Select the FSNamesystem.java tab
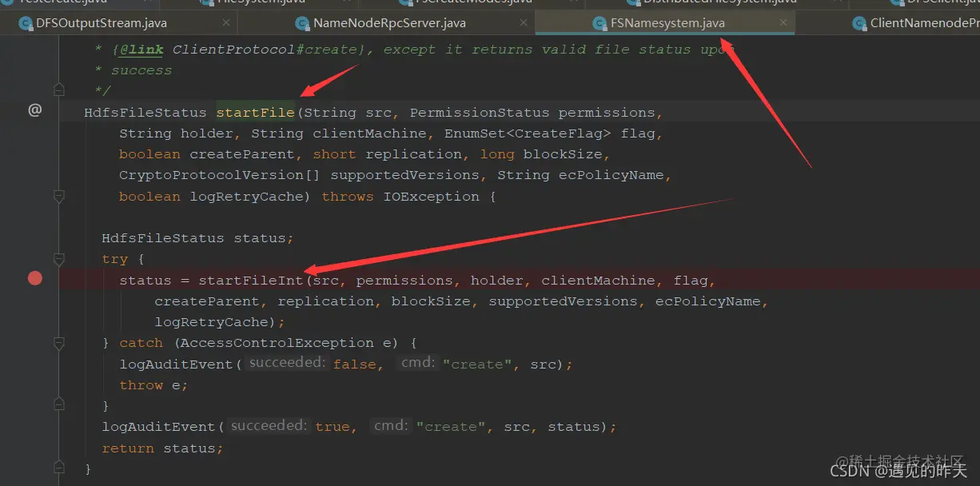The image size is (980, 486). (x=667, y=23)
